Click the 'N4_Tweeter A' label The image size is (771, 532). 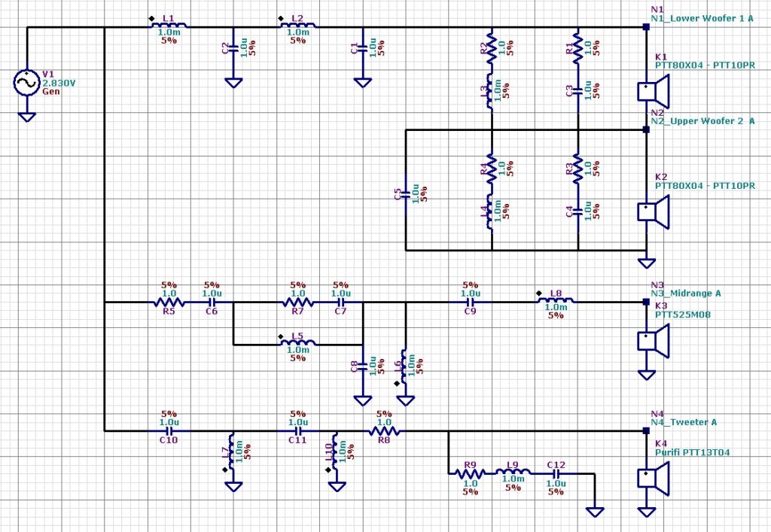(x=684, y=422)
